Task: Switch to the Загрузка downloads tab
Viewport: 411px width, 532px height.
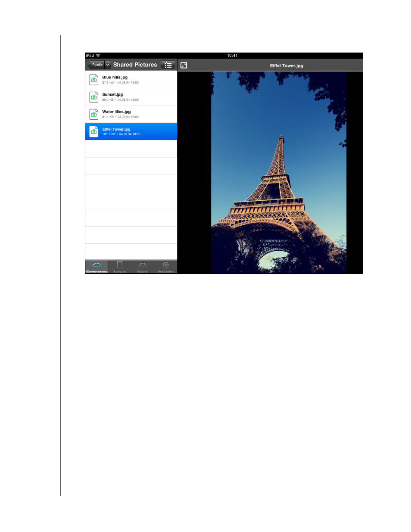Action: pyautogui.click(x=119, y=267)
